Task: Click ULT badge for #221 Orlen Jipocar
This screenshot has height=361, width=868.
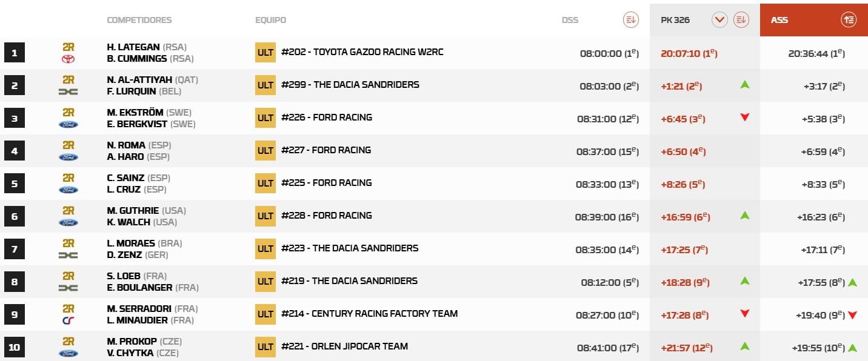Action: click(265, 347)
